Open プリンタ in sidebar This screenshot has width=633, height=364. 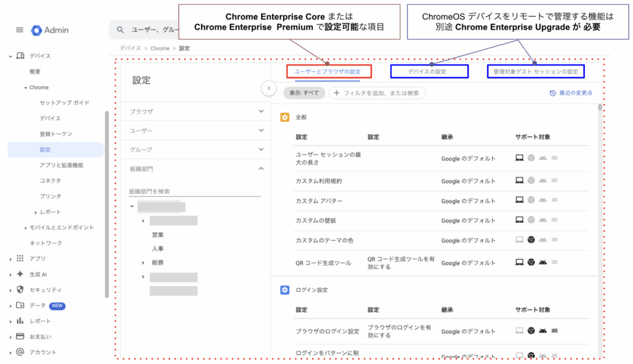pos(51,196)
